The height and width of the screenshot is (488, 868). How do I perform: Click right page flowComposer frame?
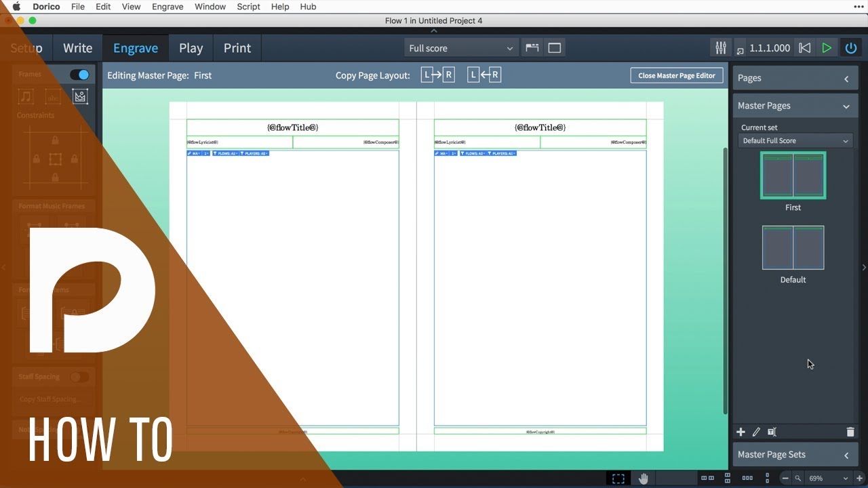tap(593, 142)
